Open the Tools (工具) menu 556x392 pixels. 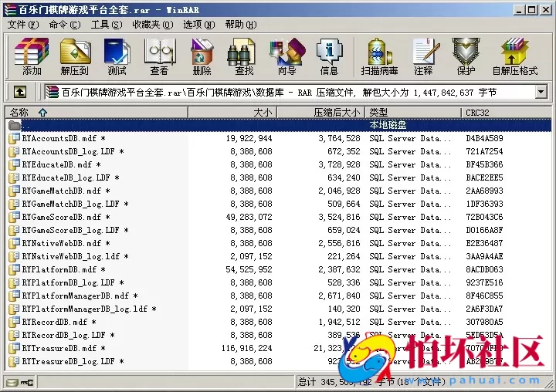[x=107, y=25]
